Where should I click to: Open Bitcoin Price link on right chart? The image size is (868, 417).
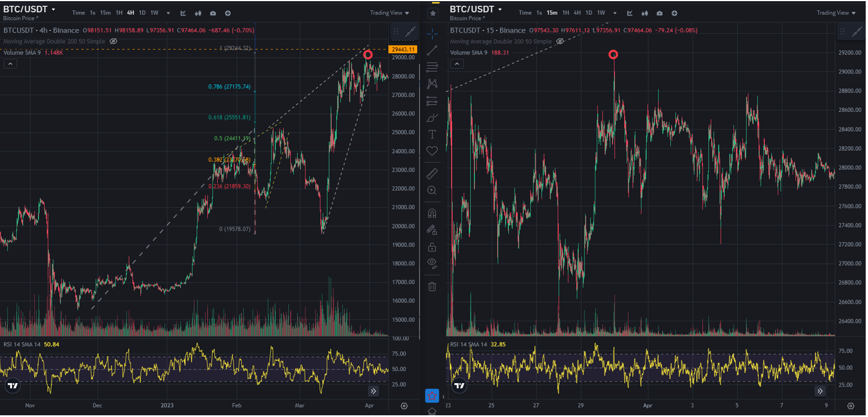pyautogui.click(x=468, y=18)
